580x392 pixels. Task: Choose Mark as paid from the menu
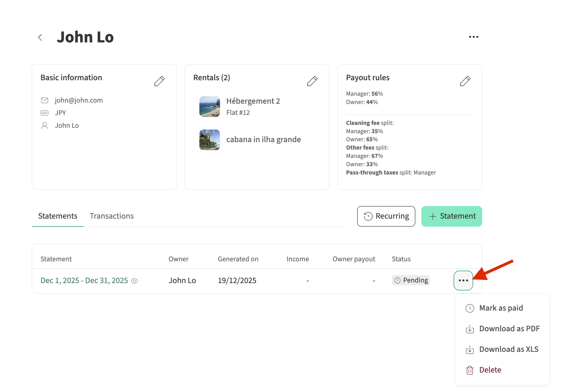(x=501, y=308)
